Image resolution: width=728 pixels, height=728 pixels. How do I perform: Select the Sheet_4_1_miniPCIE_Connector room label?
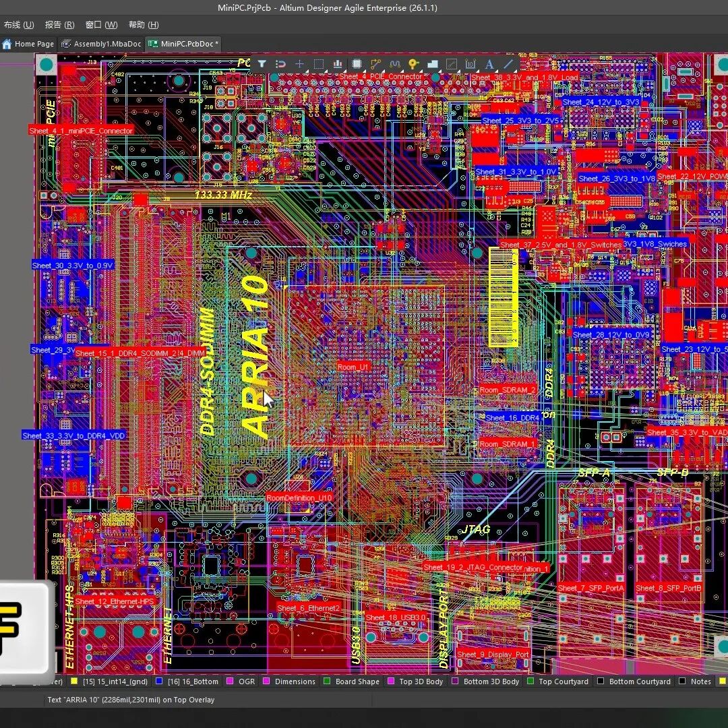click(82, 131)
